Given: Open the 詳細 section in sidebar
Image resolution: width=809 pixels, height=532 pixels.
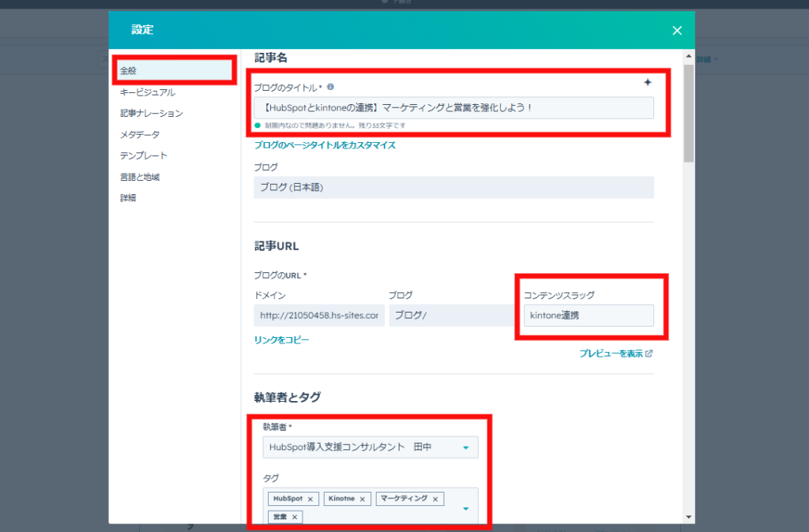Looking at the screenshot, I should click(x=128, y=198).
